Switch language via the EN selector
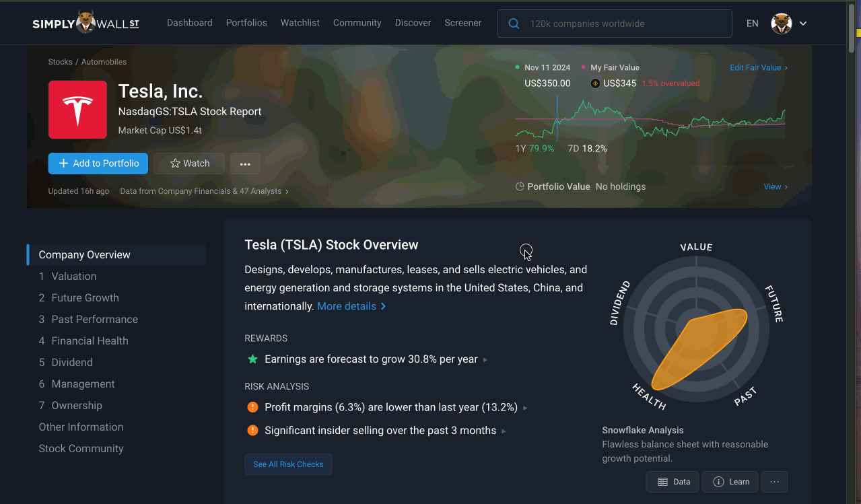 (x=752, y=24)
